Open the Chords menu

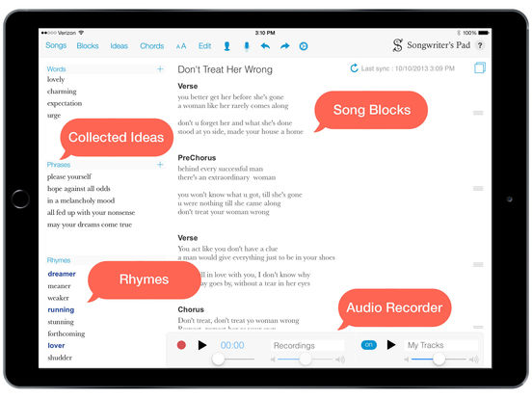[151, 46]
